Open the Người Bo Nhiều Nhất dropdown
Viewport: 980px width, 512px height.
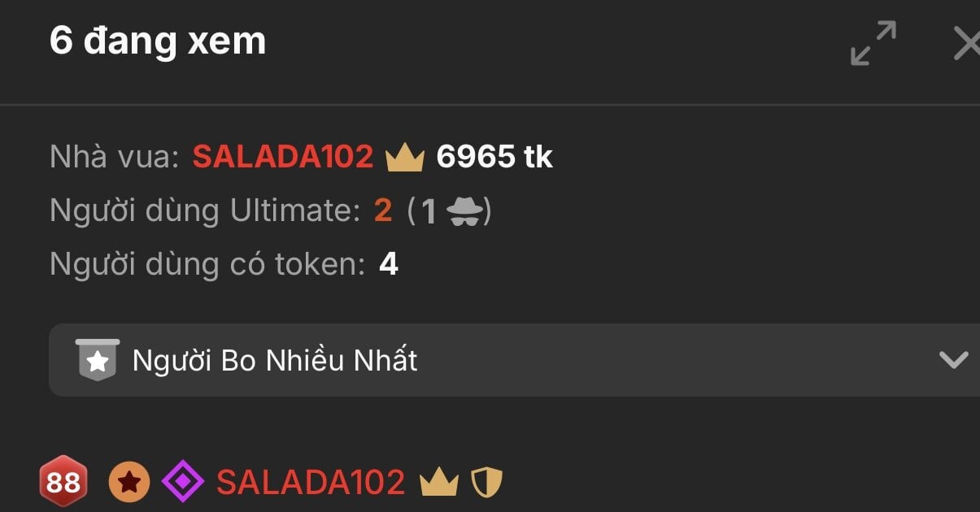514,360
